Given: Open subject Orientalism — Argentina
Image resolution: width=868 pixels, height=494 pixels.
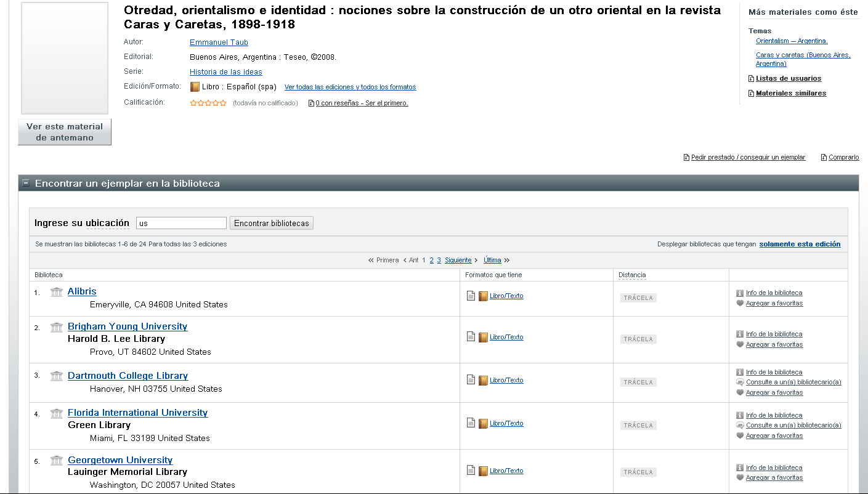Looking at the screenshot, I should coord(792,41).
